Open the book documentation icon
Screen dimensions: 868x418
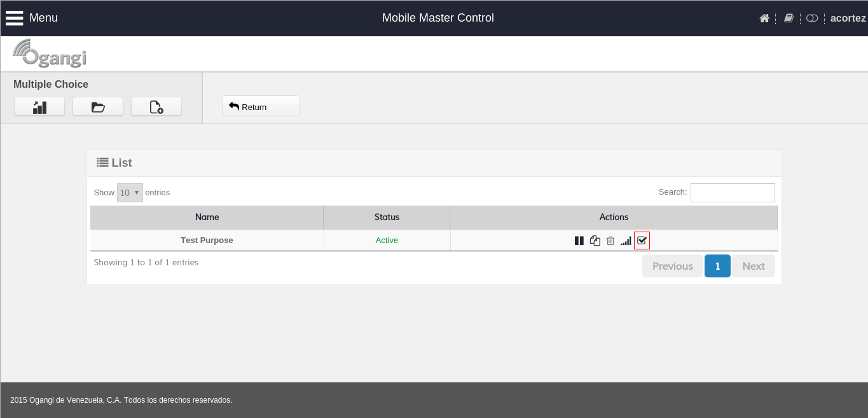(789, 18)
